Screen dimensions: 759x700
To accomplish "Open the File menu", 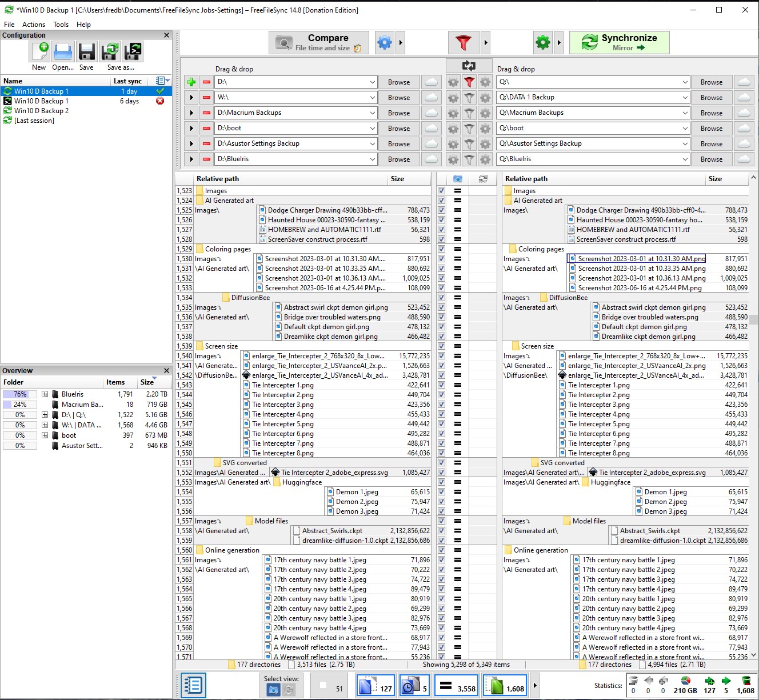I will [x=9, y=25].
